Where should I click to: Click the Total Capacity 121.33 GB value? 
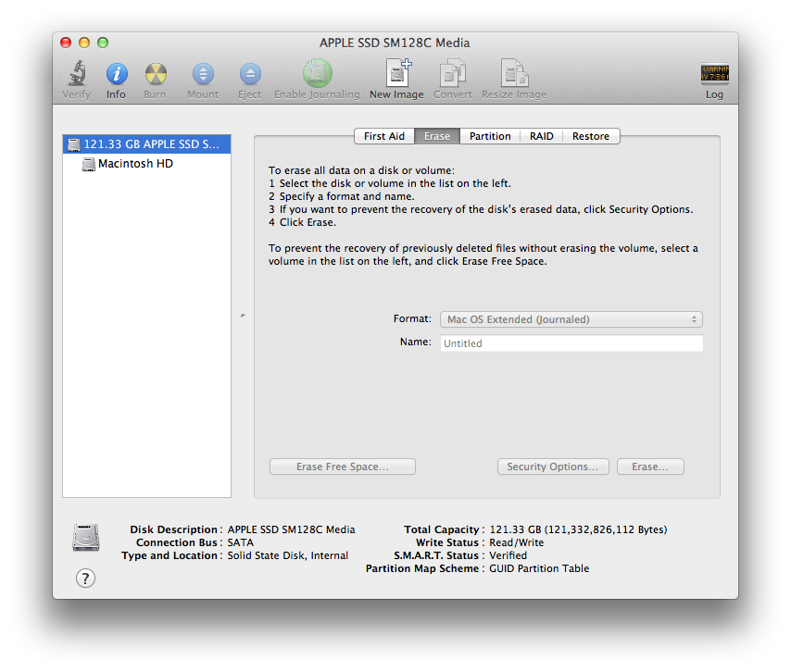[578, 529]
